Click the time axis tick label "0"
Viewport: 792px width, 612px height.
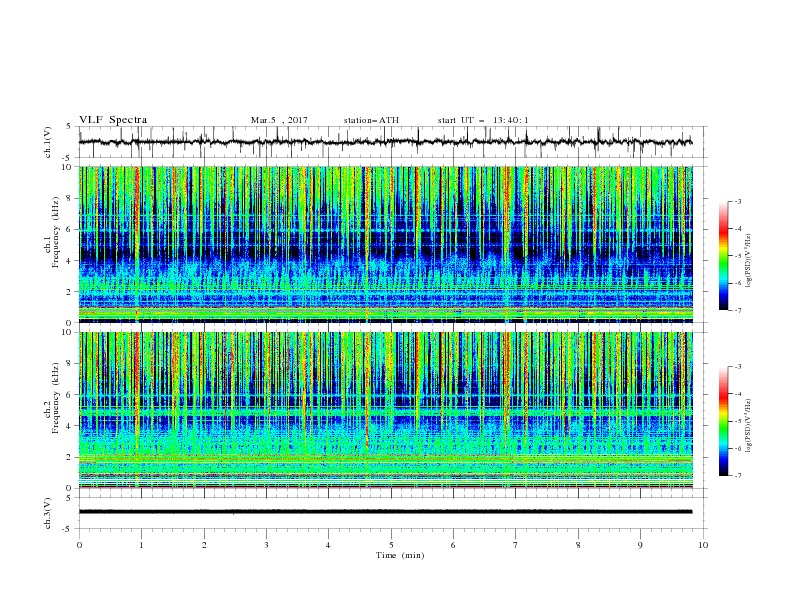coord(79,545)
